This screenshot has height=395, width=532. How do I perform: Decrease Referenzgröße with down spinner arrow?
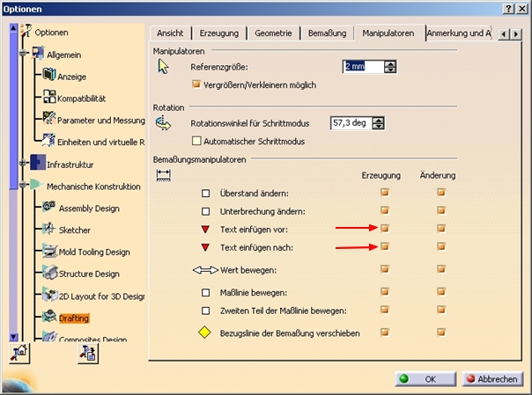(x=390, y=69)
